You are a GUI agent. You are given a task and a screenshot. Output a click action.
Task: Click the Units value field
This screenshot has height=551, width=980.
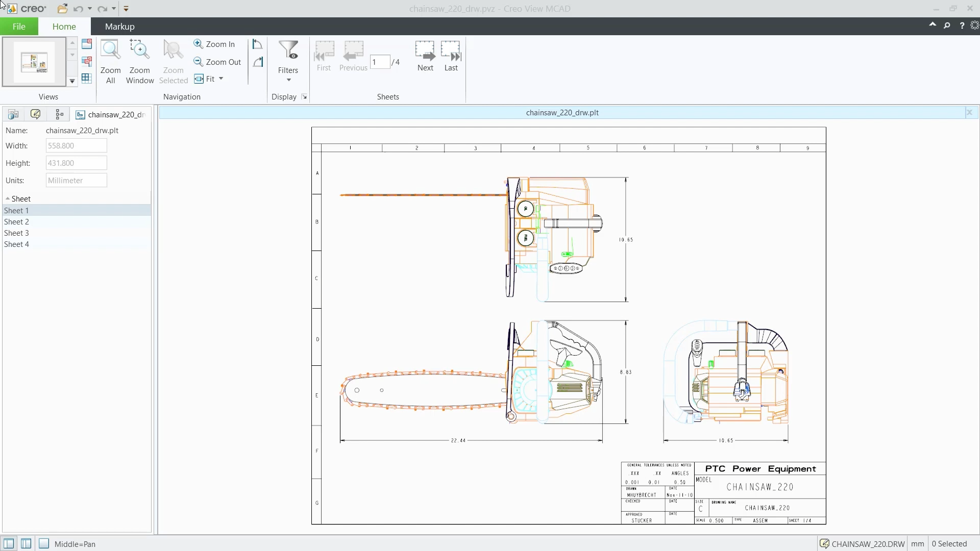77,181
